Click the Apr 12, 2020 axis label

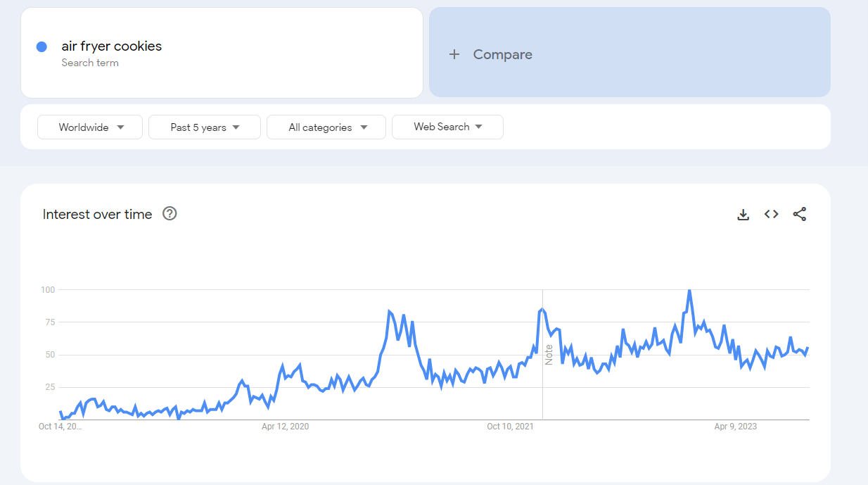click(x=285, y=427)
